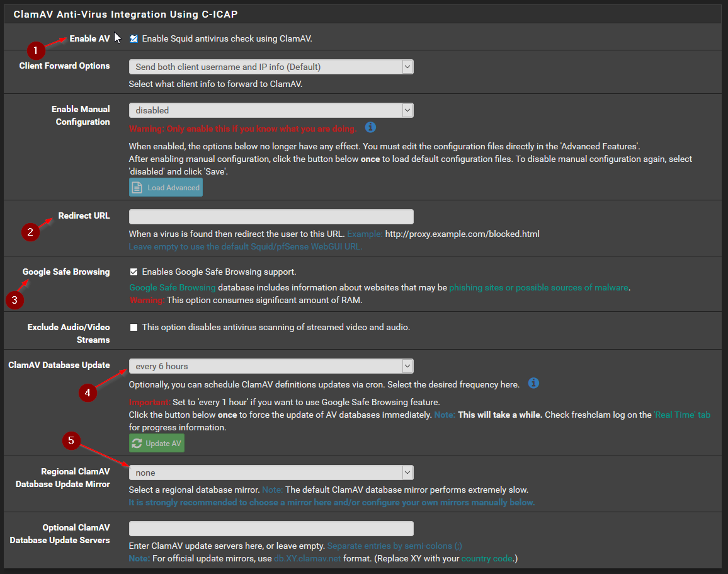The width and height of the screenshot is (728, 574).
Task: Click the Optional ClamAV Database Update Servers field
Action: click(271, 529)
